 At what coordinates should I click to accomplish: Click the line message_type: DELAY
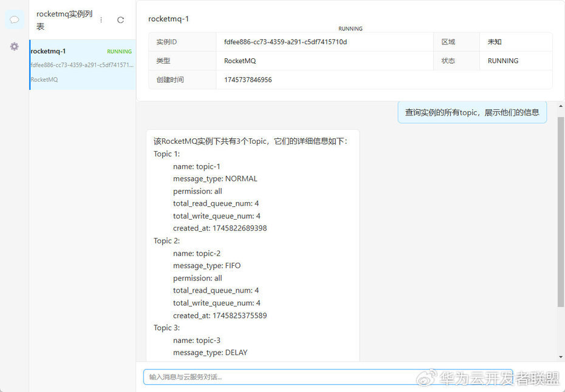(210, 353)
